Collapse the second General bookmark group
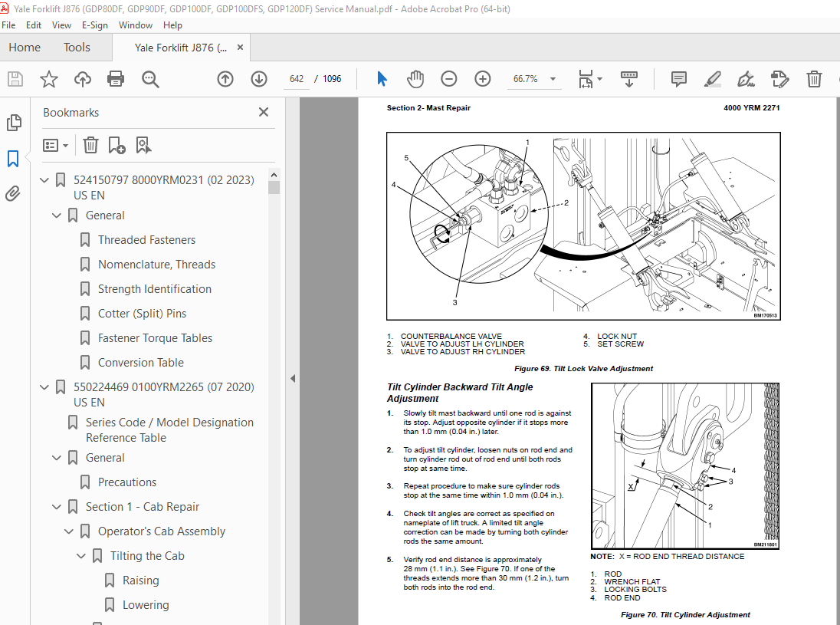 57,458
